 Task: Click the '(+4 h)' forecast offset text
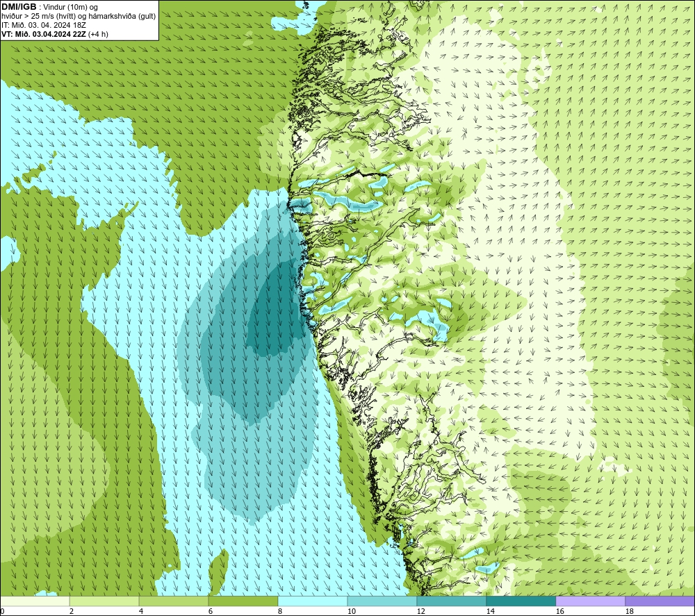pos(98,34)
